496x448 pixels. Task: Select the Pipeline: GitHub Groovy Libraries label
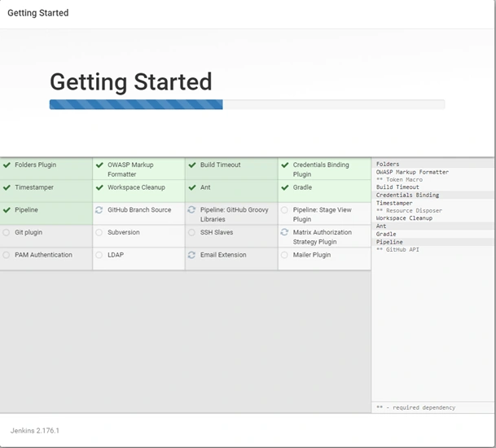point(234,214)
